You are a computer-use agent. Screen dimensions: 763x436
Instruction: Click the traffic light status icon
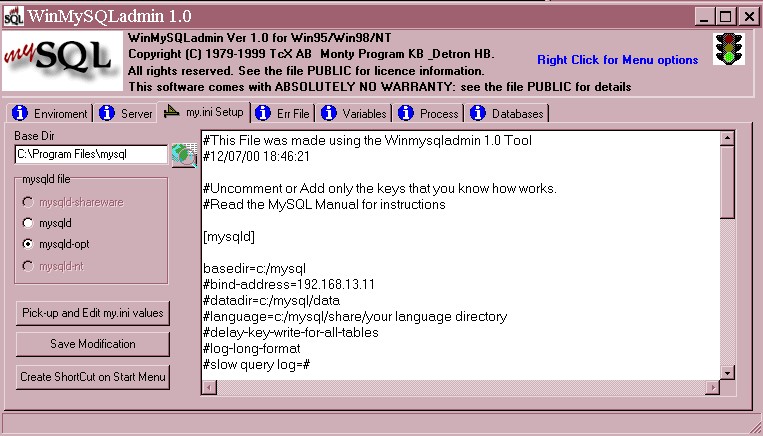(x=726, y=48)
